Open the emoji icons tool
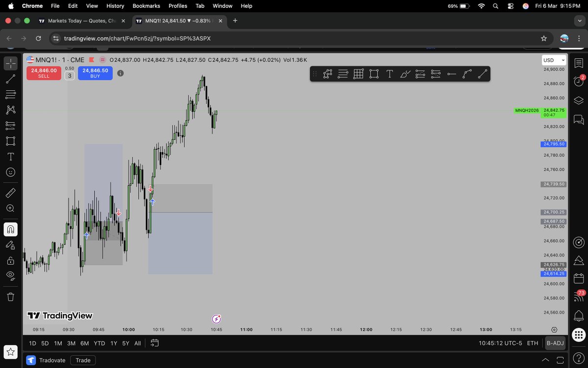The width and height of the screenshot is (588, 368). coord(10,172)
